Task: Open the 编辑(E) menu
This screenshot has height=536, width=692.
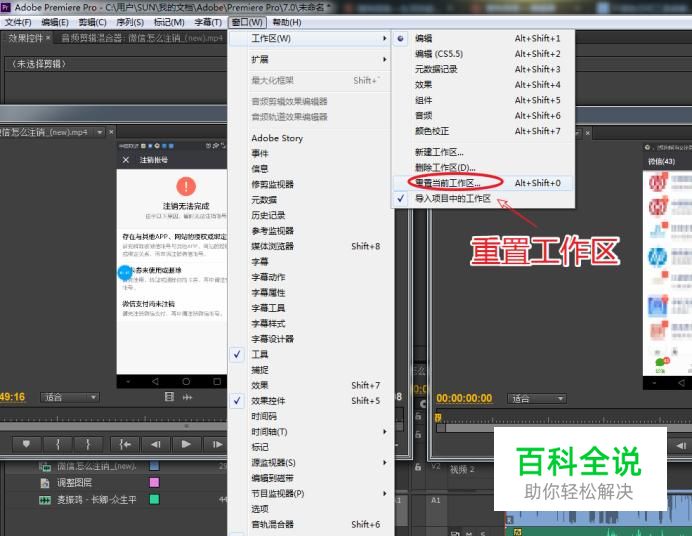Action: [x=55, y=22]
